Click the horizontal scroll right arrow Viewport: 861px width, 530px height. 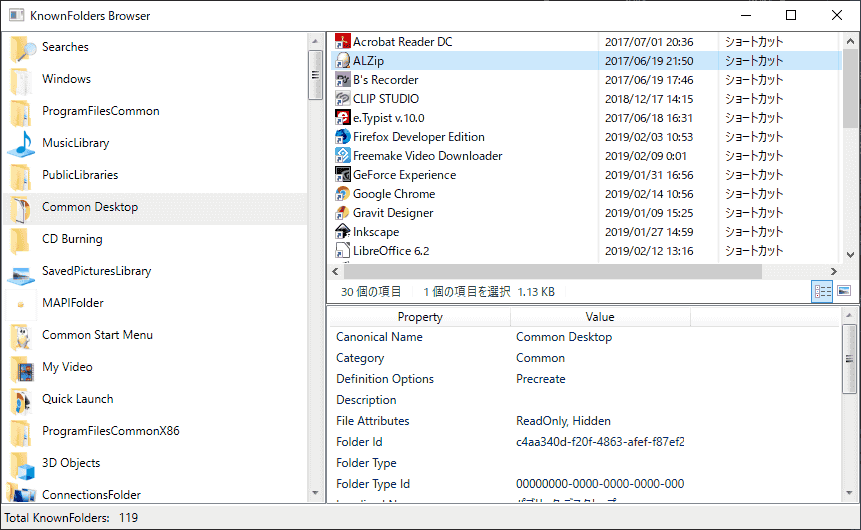click(x=834, y=271)
